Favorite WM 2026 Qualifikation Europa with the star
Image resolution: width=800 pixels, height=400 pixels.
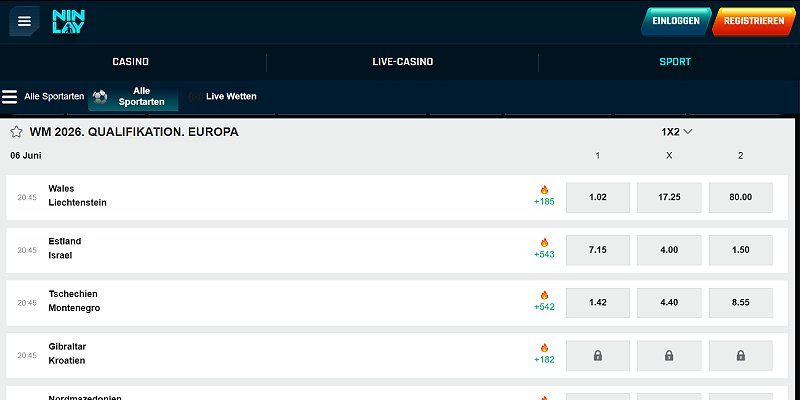(16, 132)
